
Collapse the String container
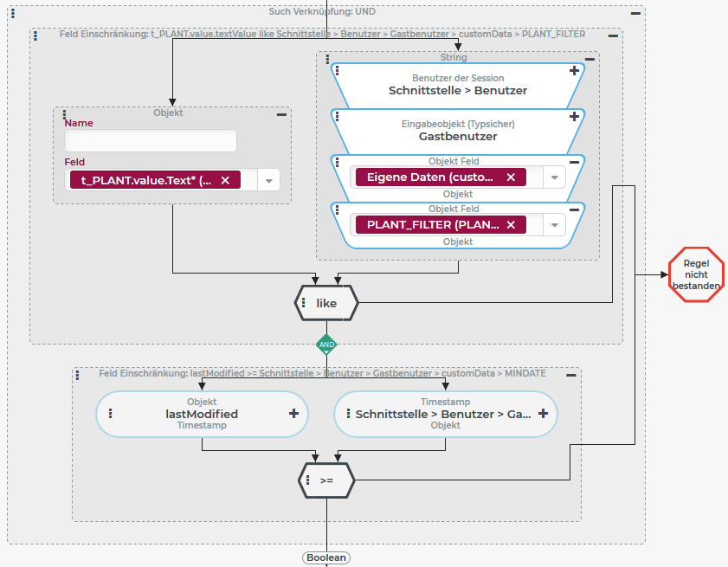pos(589,59)
